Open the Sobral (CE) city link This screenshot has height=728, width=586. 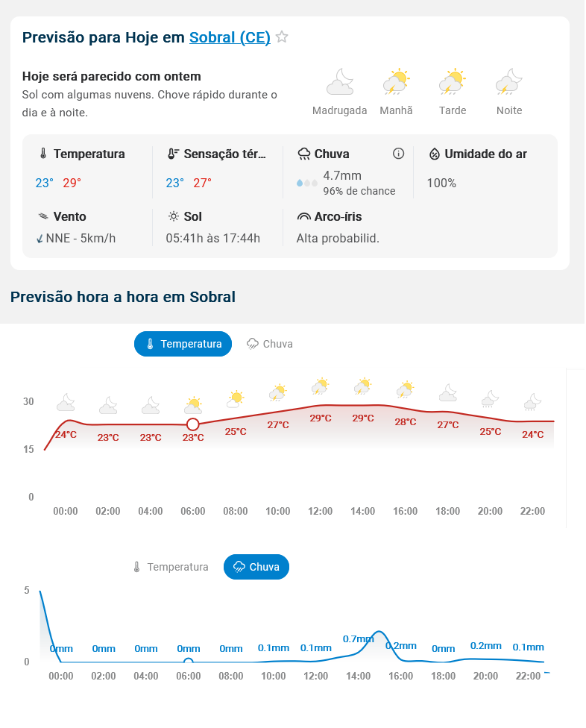(x=230, y=37)
